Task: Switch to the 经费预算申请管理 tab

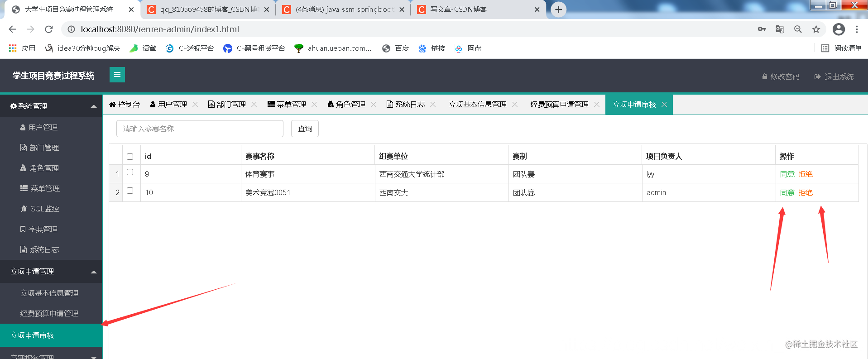Action: click(x=559, y=104)
